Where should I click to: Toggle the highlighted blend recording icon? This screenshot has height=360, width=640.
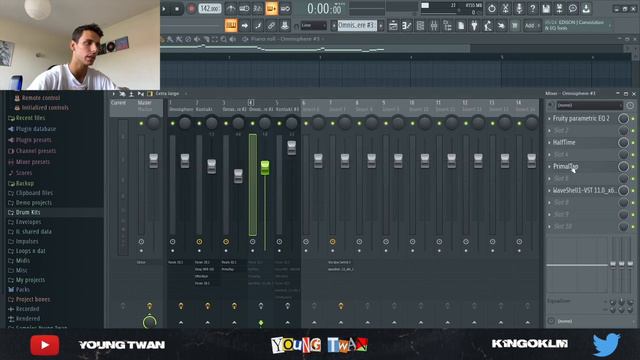(271, 8)
